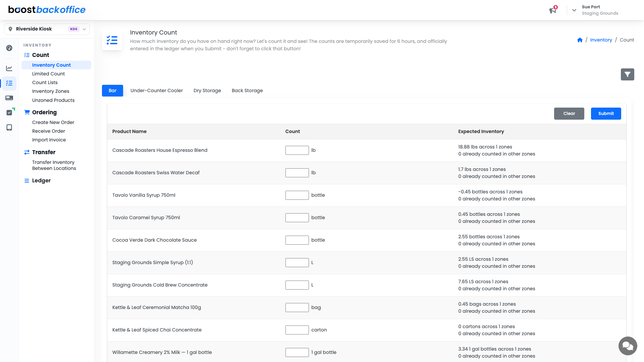The height and width of the screenshot is (362, 644).
Task: Click the Clear button
Action: point(569,114)
